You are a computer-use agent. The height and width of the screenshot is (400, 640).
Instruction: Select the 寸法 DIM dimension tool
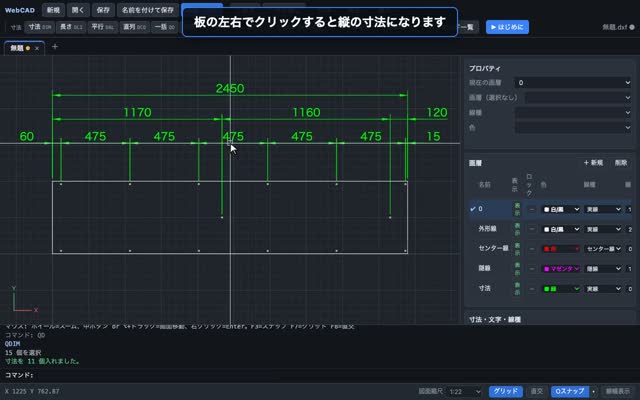[40, 27]
